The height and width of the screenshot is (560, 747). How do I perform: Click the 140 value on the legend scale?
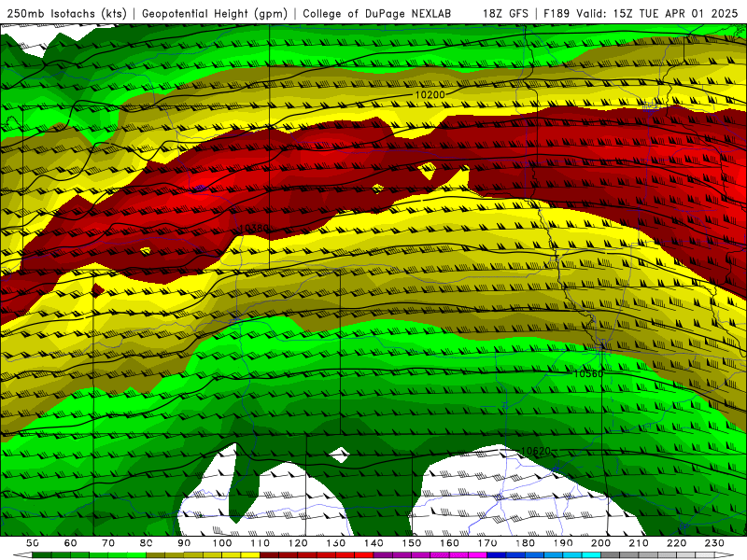[x=373, y=543]
